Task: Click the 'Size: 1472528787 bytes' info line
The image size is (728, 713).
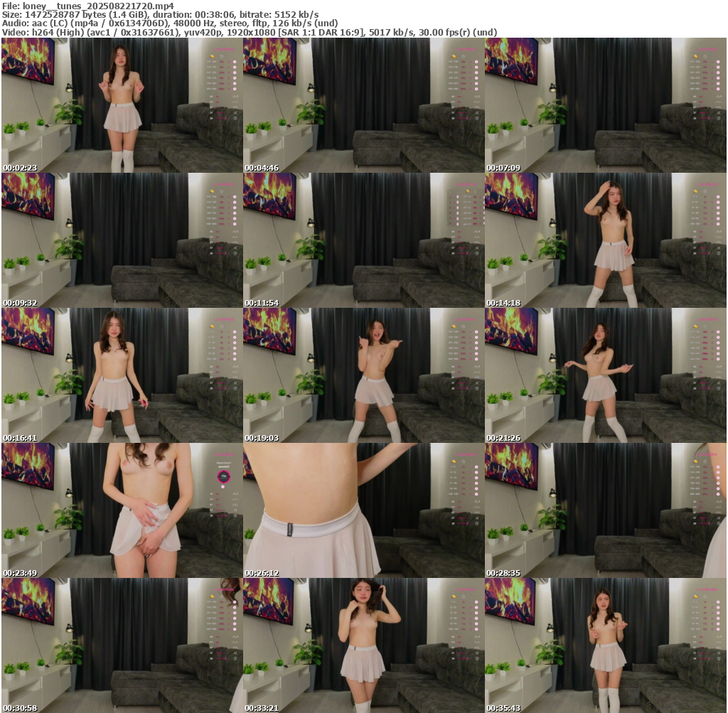Action: click(160, 15)
